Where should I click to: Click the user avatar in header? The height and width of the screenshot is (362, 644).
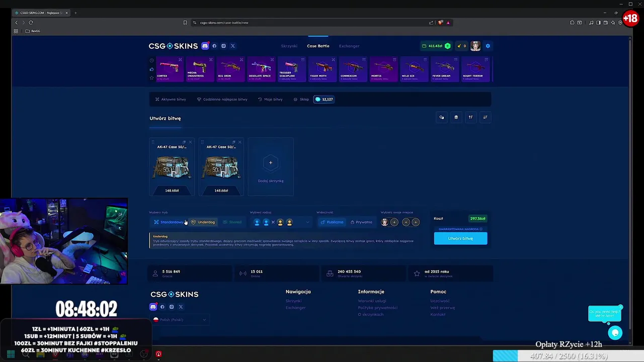tap(475, 46)
